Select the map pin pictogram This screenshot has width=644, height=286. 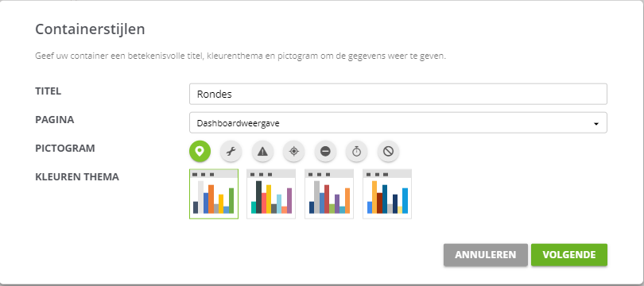pyautogui.click(x=200, y=152)
